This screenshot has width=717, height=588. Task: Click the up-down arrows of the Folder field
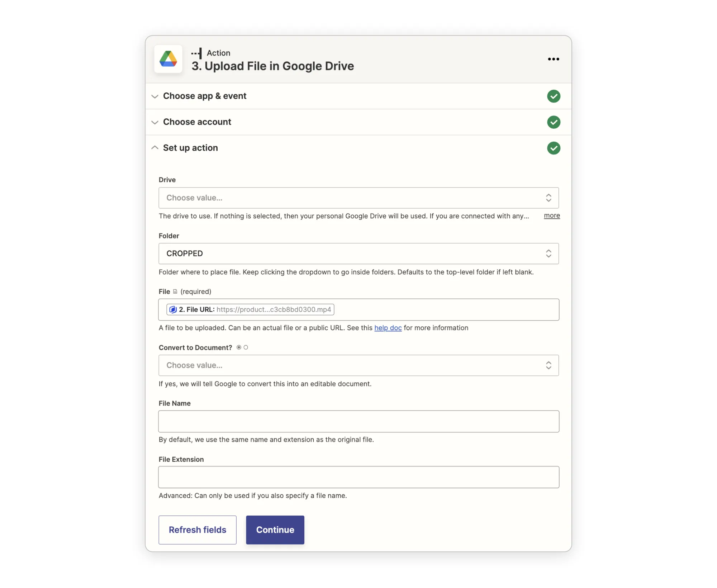pos(548,253)
